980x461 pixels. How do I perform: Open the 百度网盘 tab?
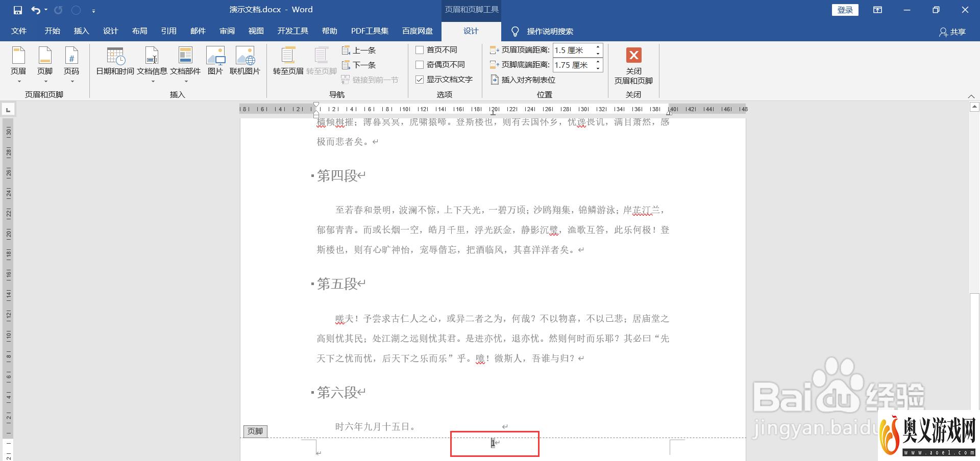point(417,31)
